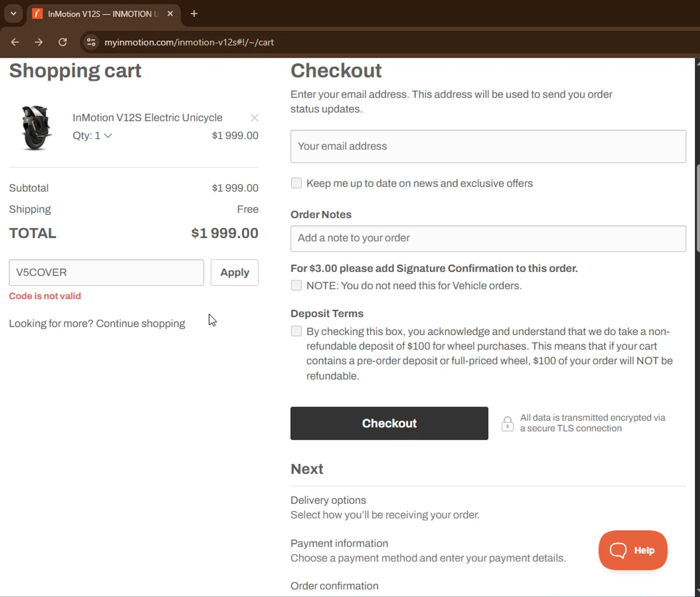Tick the news and exclusive offers checkbox

[x=296, y=183]
